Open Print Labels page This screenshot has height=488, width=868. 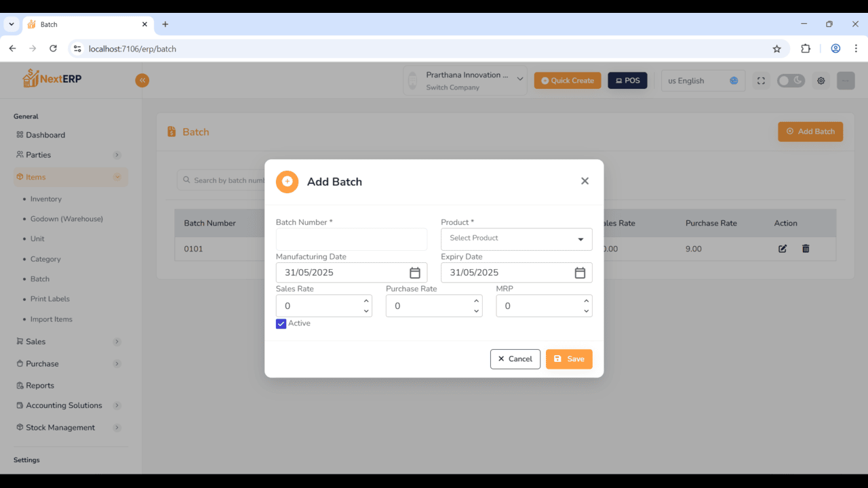[50, 299]
